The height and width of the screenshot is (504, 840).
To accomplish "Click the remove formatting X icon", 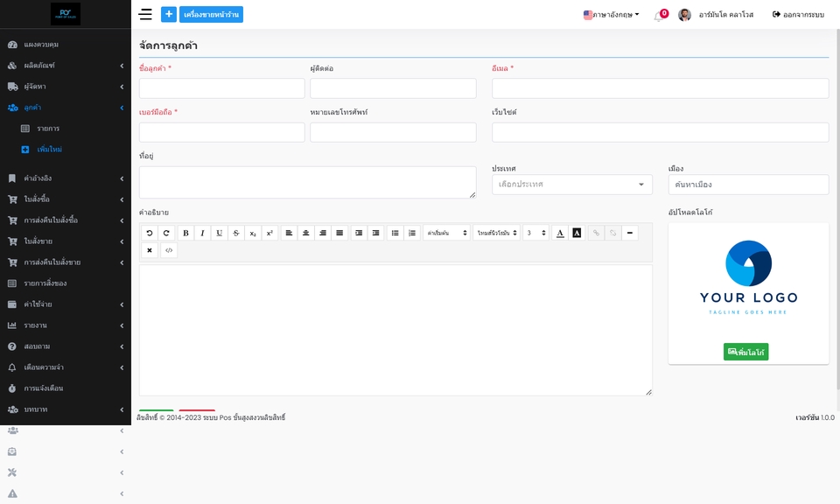I will (x=150, y=250).
